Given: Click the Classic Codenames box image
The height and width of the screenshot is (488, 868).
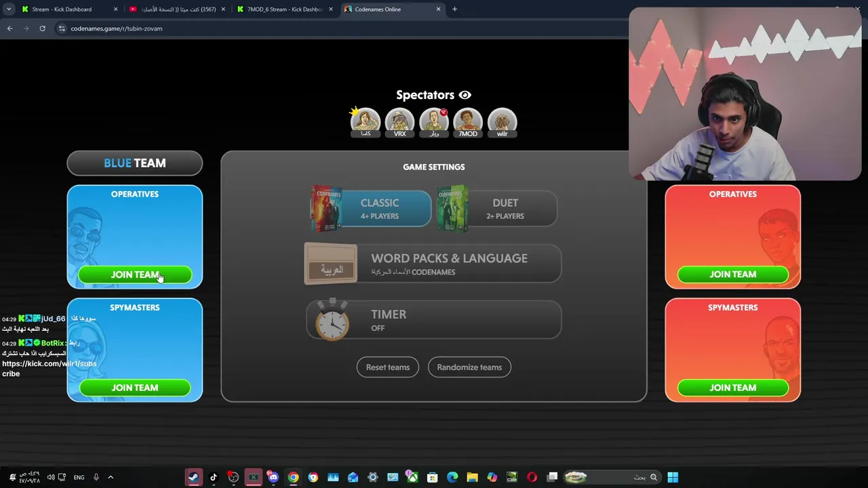Looking at the screenshot, I should tap(326, 209).
